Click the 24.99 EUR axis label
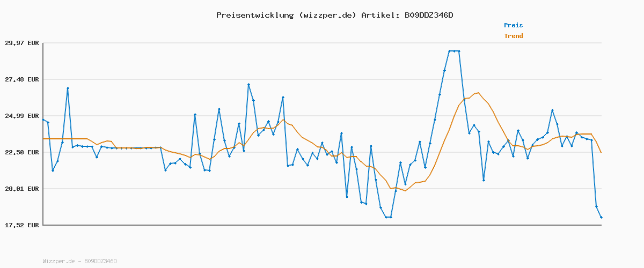This screenshot has height=268, width=644. pyautogui.click(x=21, y=116)
